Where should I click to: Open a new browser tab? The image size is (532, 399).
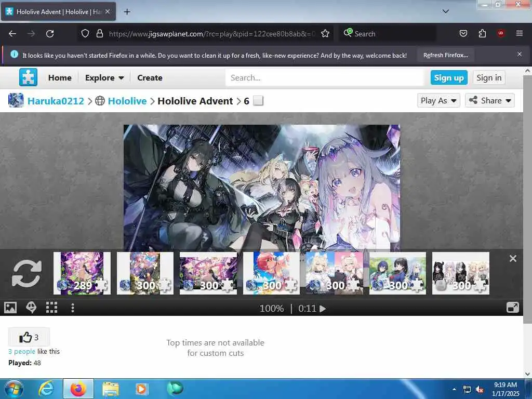[127, 12]
